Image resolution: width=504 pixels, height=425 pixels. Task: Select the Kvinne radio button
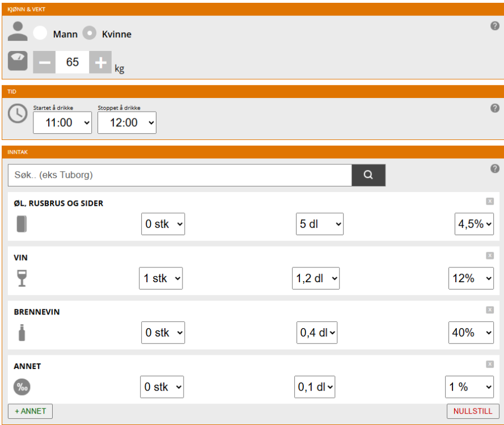pos(89,33)
